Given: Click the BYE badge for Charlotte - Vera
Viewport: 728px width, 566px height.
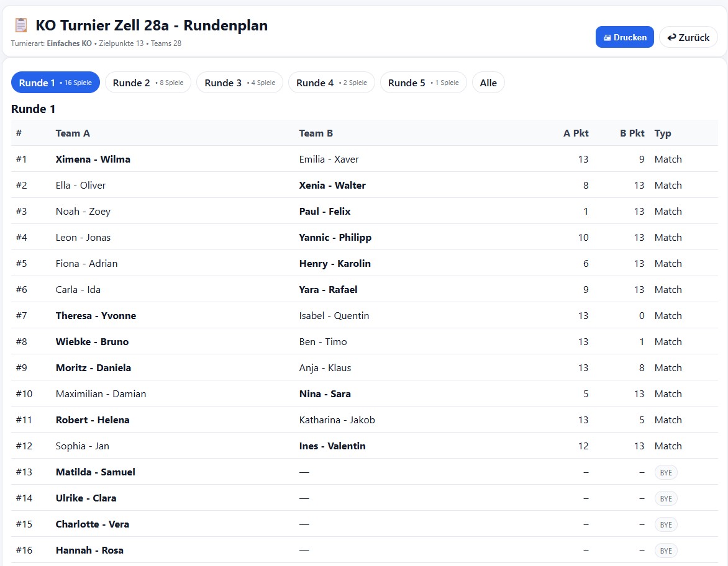Looking at the screenshot, I should (666, 524).
